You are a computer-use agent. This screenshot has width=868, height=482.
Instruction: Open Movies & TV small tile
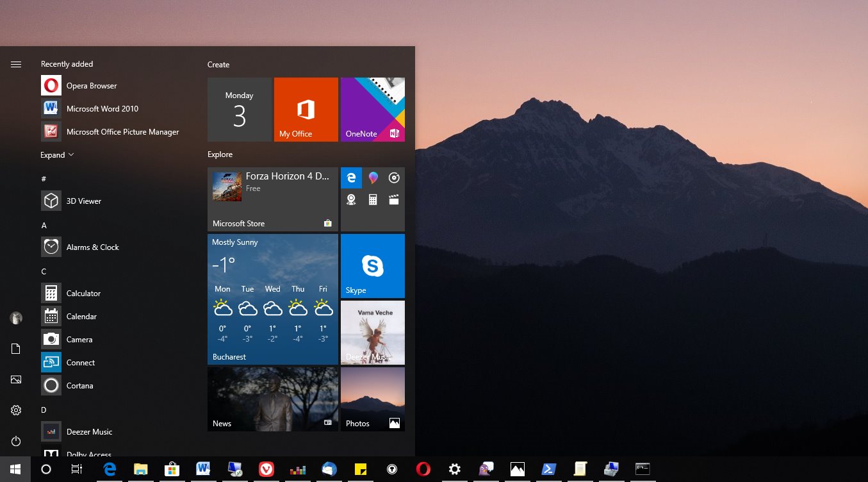click(394, 199)
